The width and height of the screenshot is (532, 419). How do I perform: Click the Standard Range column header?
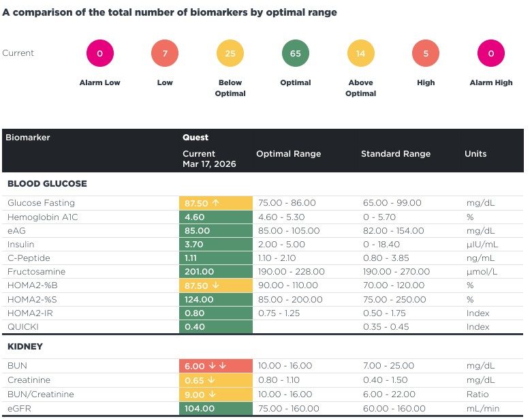(x=396, y=154)
